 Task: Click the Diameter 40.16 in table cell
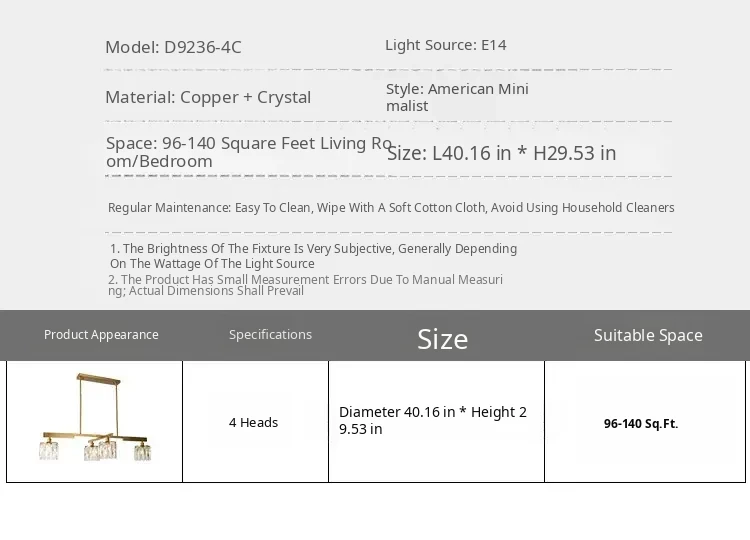pyautogui.click(x=433, y=421)
